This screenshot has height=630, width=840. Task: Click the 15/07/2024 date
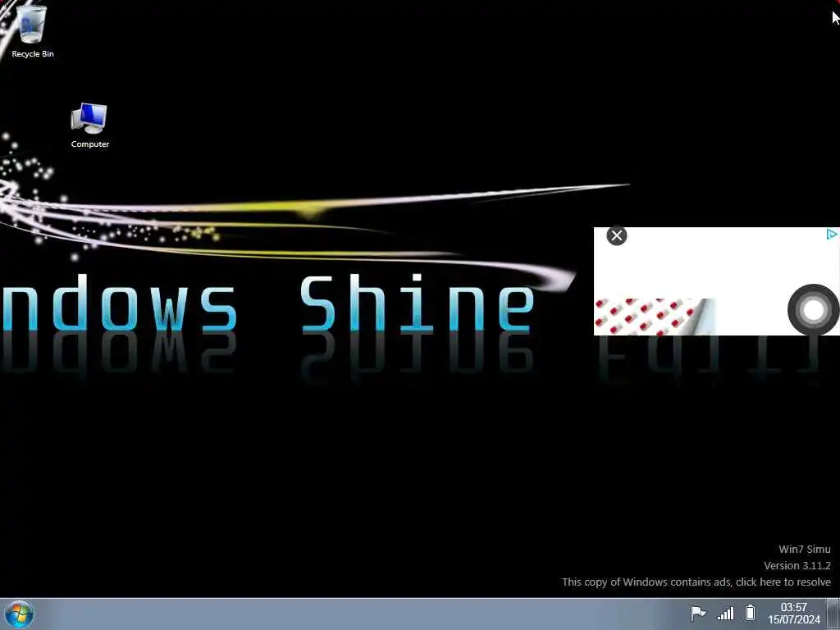coord(794,620)
